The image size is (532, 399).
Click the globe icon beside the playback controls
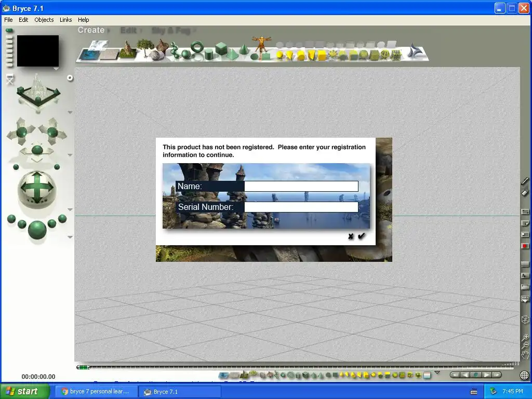point(524,375)
